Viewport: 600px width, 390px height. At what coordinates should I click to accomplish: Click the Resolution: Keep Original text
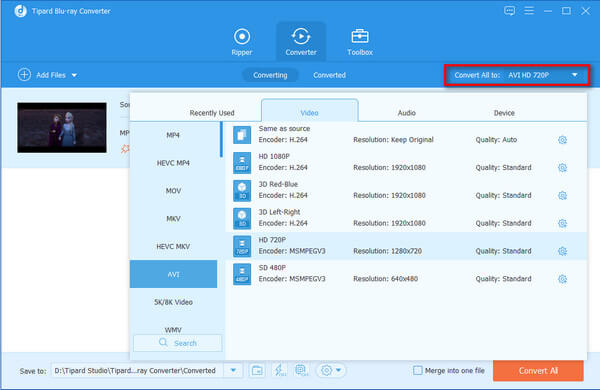pyautogui.click(x=393, y=140)
